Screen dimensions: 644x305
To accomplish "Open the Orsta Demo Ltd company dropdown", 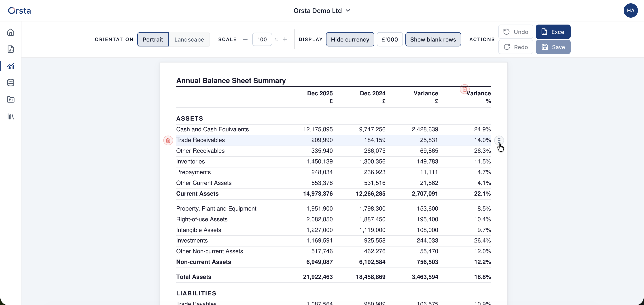I will pyautogui.click(x=322, y=10).
